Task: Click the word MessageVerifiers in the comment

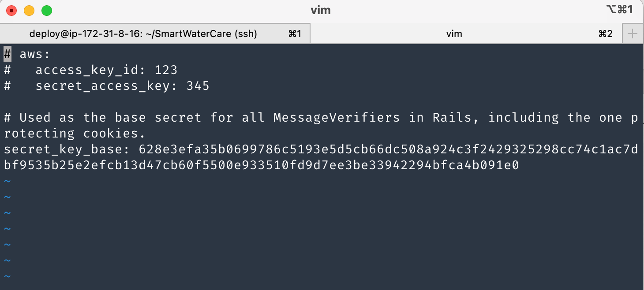Action: pos(337,118)
